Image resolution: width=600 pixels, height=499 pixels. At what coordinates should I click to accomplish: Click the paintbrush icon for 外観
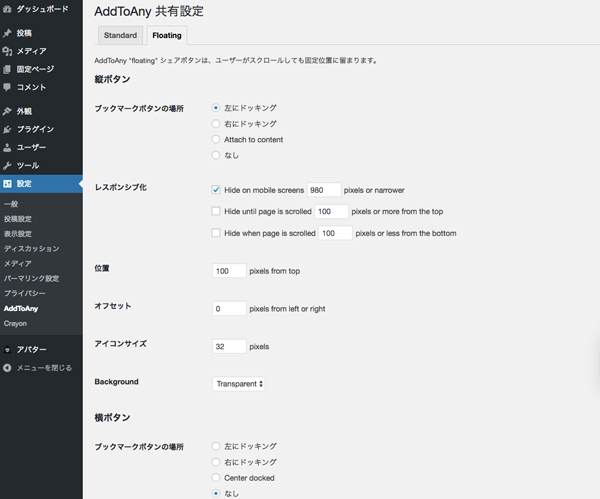click(x=7, y=111)
